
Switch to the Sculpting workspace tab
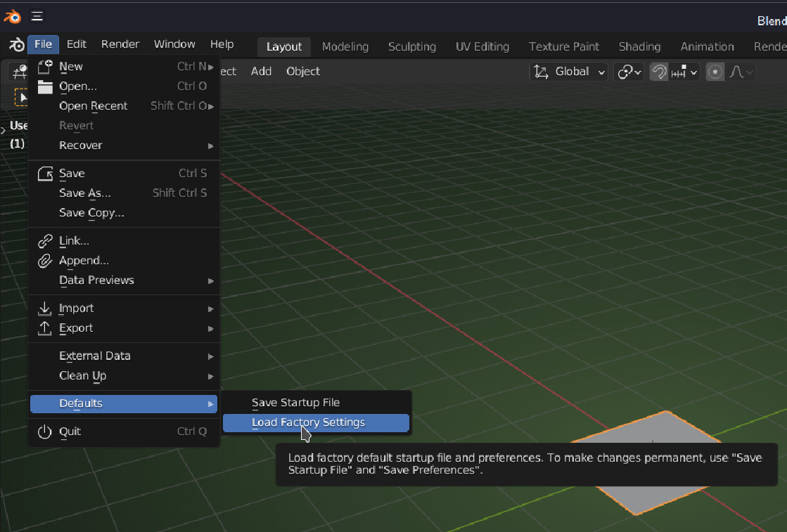[x=411, y=47]
